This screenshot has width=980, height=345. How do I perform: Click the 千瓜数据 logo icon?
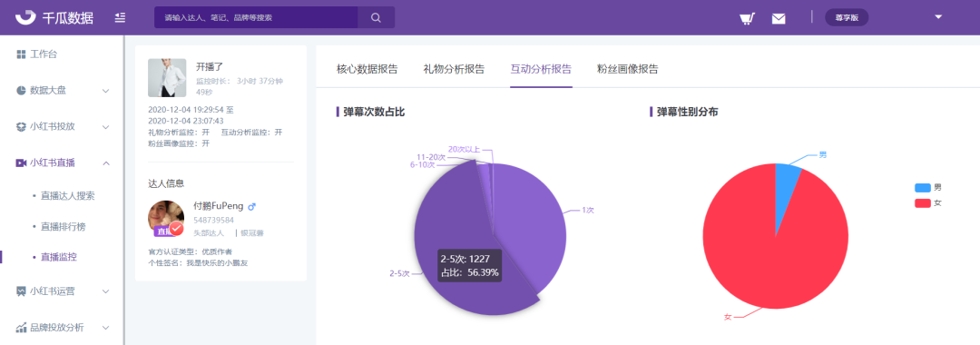[x=25, y=17]
